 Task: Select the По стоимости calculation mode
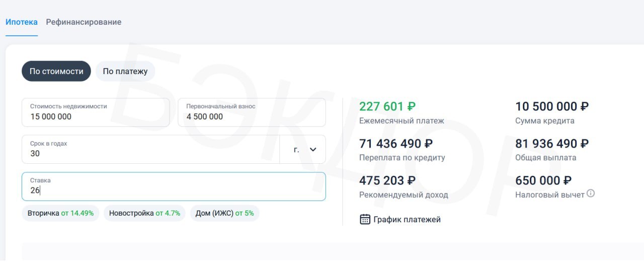tap(56, 72)
